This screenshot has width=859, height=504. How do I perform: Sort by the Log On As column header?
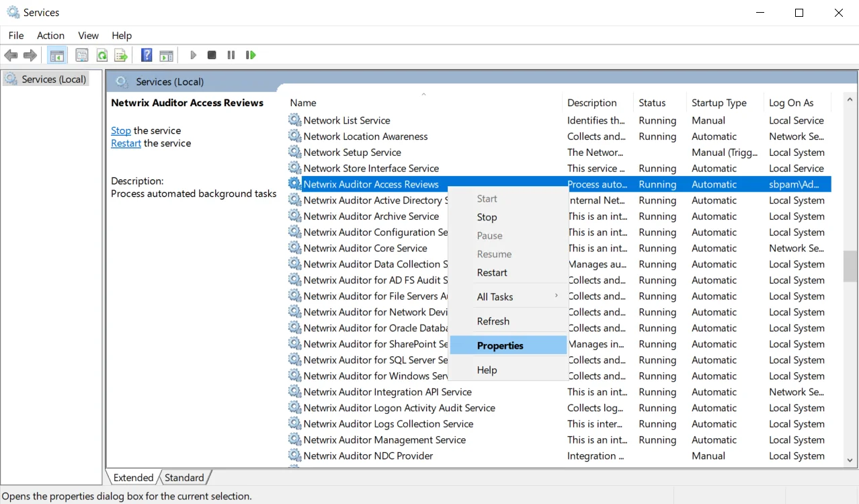tap(798, 103)
